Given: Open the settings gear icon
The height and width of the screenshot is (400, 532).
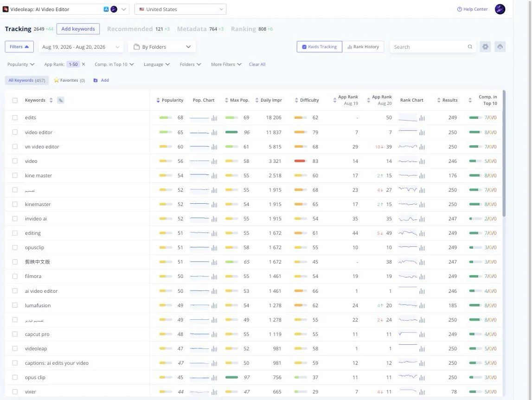Looking at the screenshot, I should pyautogui.click(x=485, y=47).
